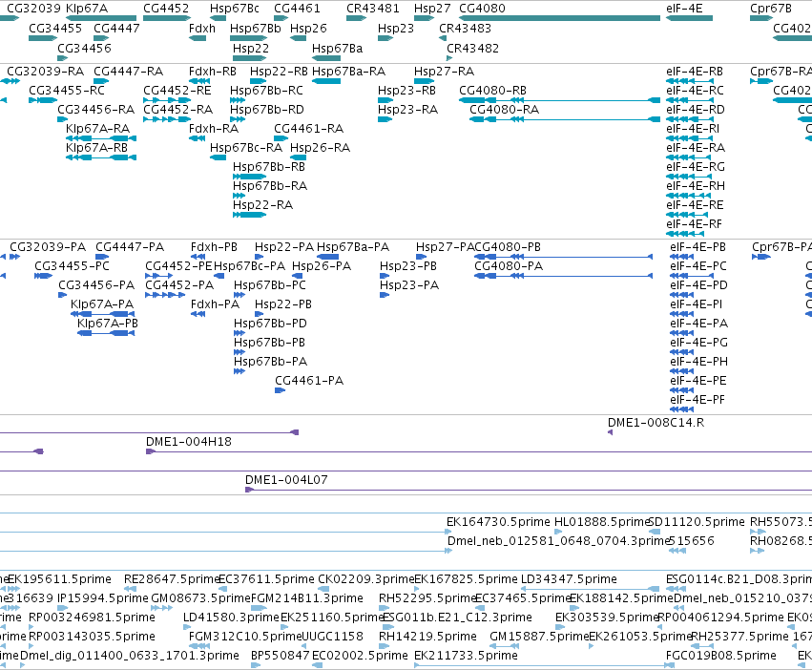Click transcript label Hsp67Bb-RC
The image size is (812, 670).
click(x=266, y=90)
